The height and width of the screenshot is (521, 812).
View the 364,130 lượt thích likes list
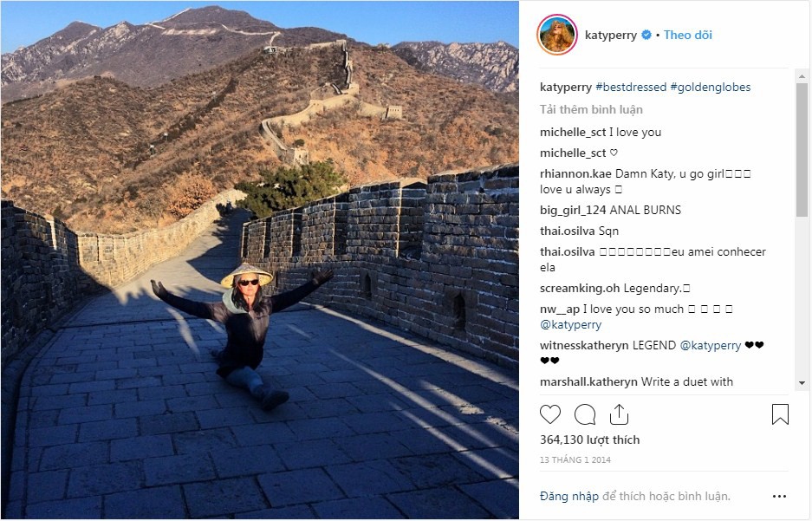(x=589, y=440)
